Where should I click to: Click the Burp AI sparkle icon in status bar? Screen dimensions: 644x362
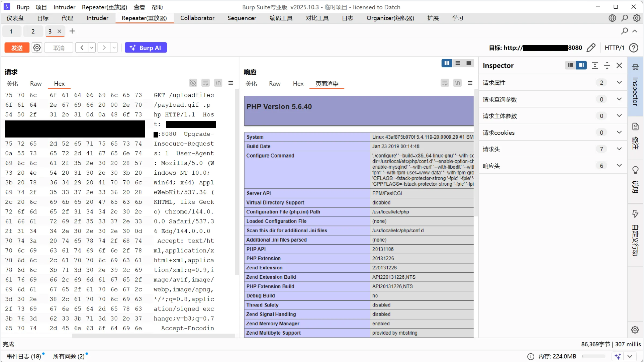tap(618, 356)
